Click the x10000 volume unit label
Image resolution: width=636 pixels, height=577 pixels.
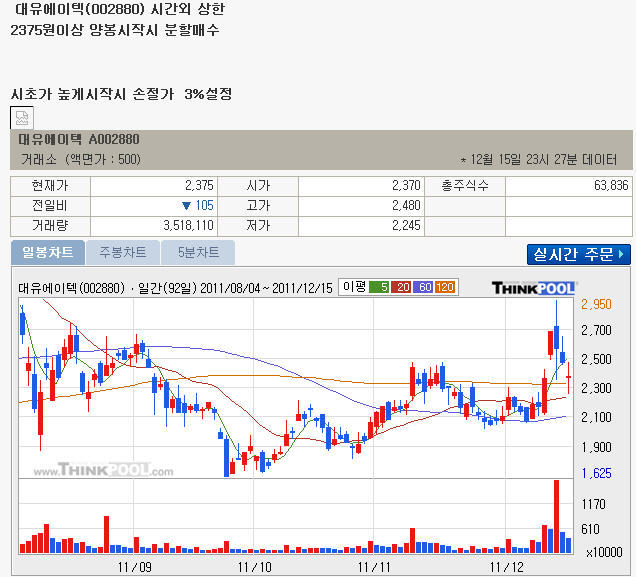pos(604,552)
